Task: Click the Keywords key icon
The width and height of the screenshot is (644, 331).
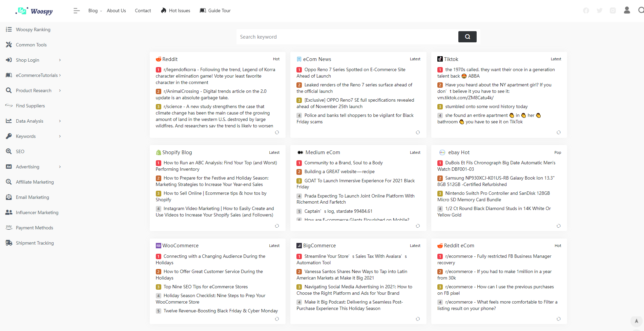Action: (9, 136)
